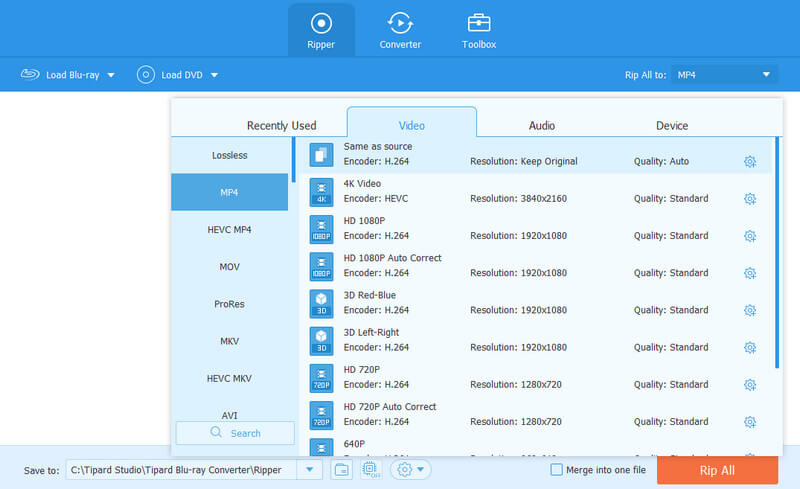Edit the 3D Red-Blue profile settings gear
The height and width of the screenshot is (489, 800).
(x=749, y=310)
